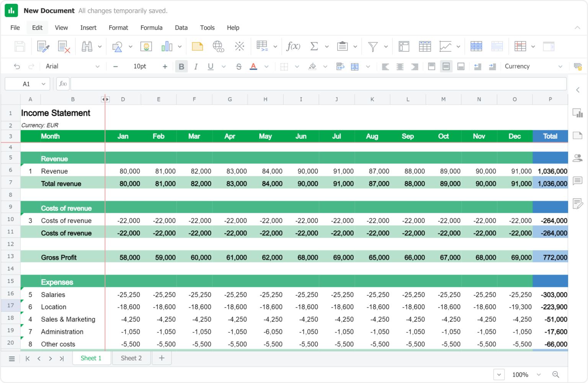Toggle Strikethrough formatting
The width and height of the screenshot is (588, 383).
(238, 66)
